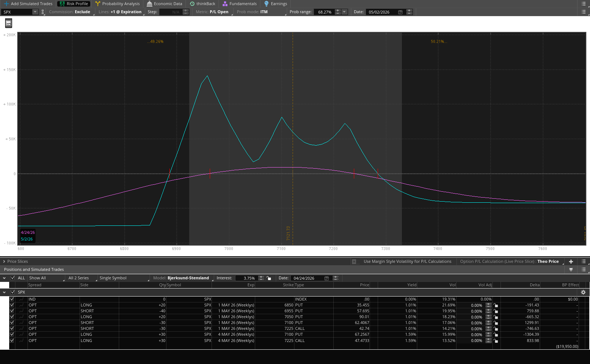Uncheck the ALL positions checkbox

tap(13, 278)
